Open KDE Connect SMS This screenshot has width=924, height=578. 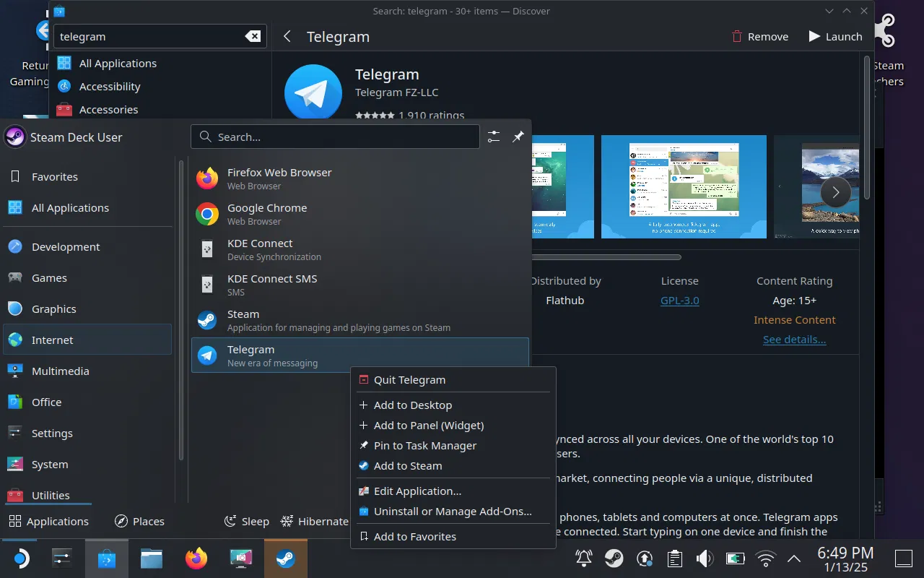[359, 285]
